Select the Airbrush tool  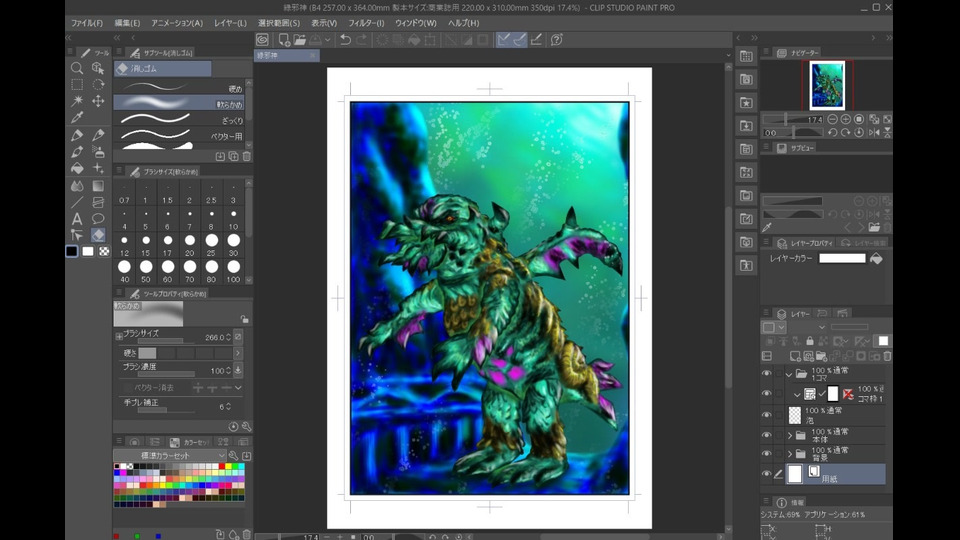pyautogui.click(x=98, y=151)
